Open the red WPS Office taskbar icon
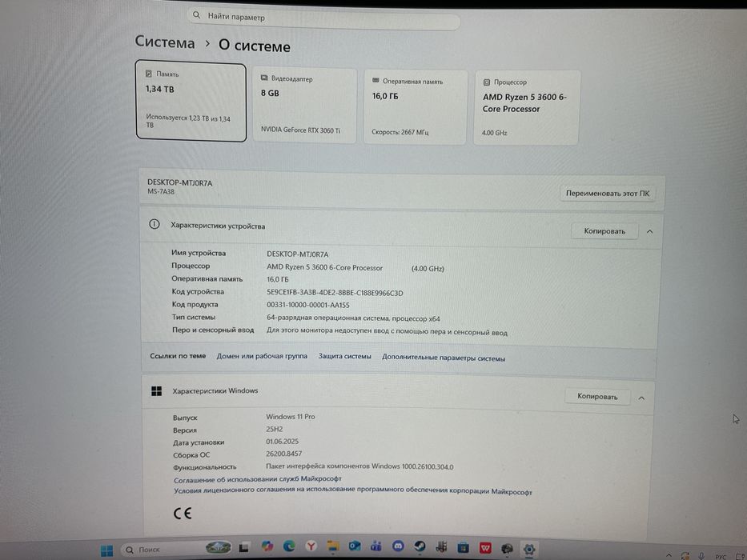 [x=485, y=548]
